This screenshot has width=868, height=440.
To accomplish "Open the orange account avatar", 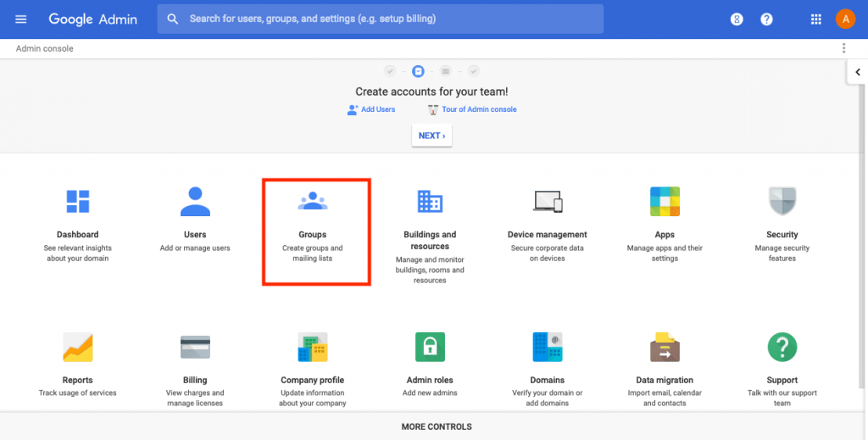I will pyautogui.click(x=845, y=19).
